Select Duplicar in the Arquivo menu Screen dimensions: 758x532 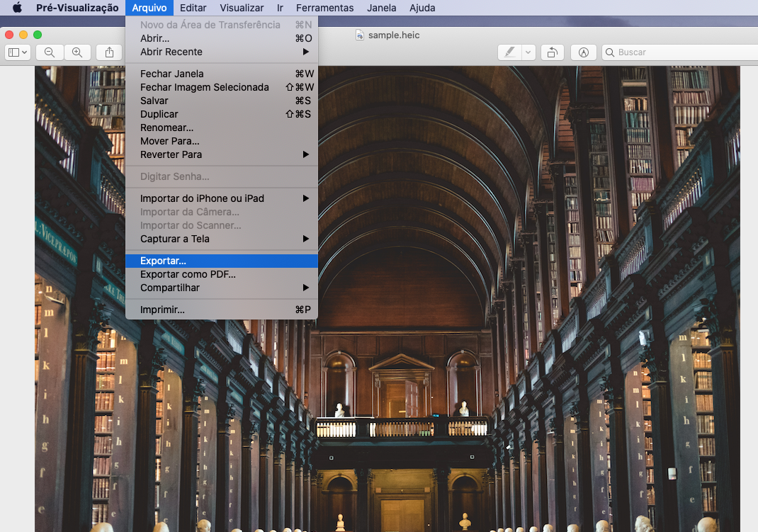(x=159, y=114)
